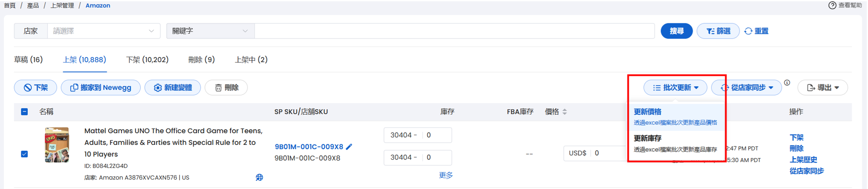Click the blue 搜尋 search button
Screen dimensions: 868x189
point(677,31)
